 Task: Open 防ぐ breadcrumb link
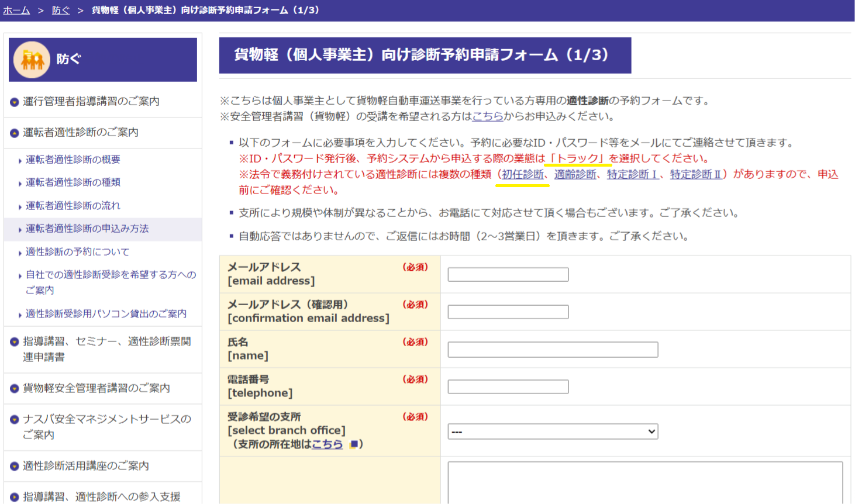(x=60, y=11)
